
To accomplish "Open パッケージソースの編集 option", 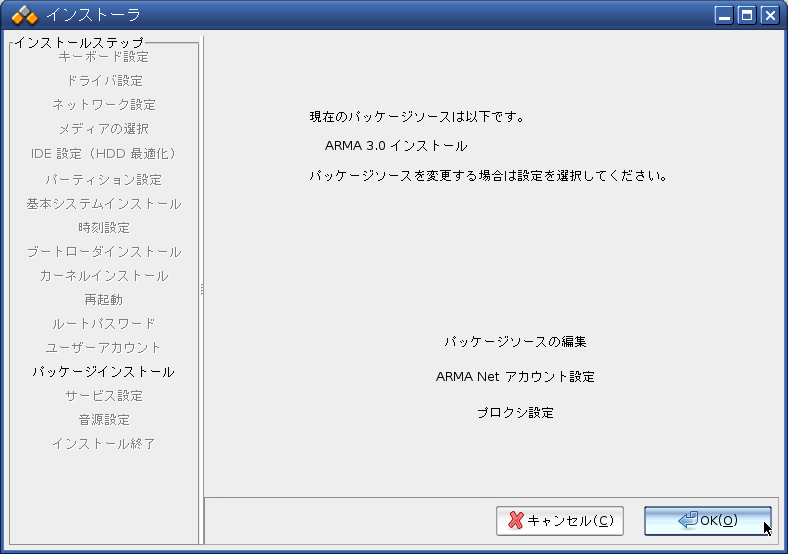I will click(x=515, y=341).
